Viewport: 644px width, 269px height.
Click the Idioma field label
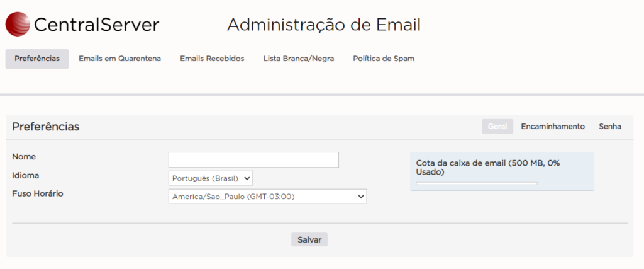tap(26, 175)
